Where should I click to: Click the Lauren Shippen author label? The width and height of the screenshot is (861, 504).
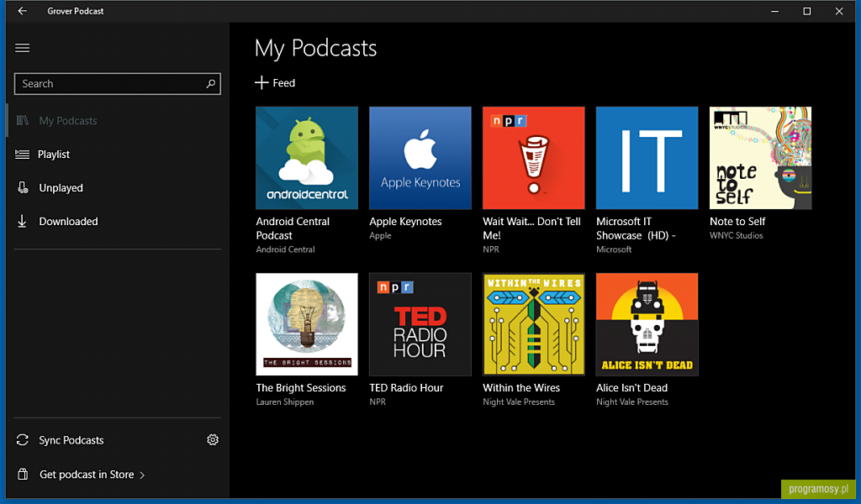285,402
